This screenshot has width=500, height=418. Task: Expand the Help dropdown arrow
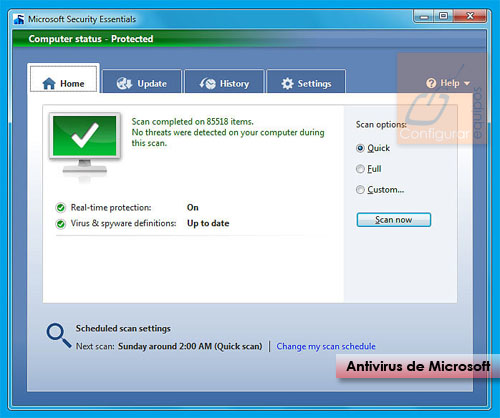click(467, 83)
